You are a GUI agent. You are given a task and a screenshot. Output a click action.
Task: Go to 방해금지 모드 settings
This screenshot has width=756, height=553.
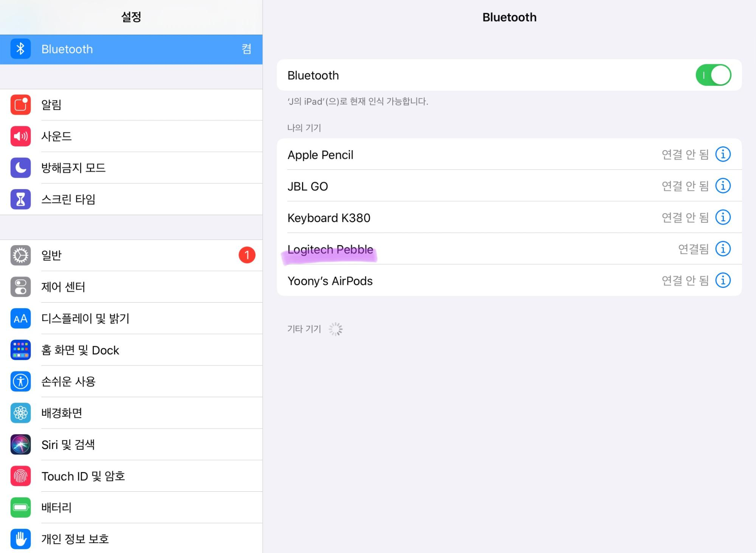[131, 168]
